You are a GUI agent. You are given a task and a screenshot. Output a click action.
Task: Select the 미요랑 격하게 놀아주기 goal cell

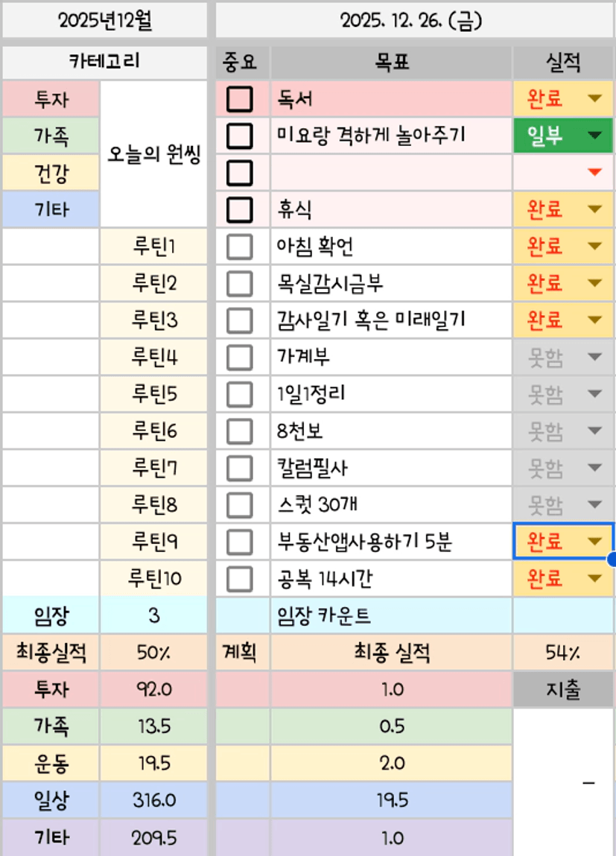391,136
